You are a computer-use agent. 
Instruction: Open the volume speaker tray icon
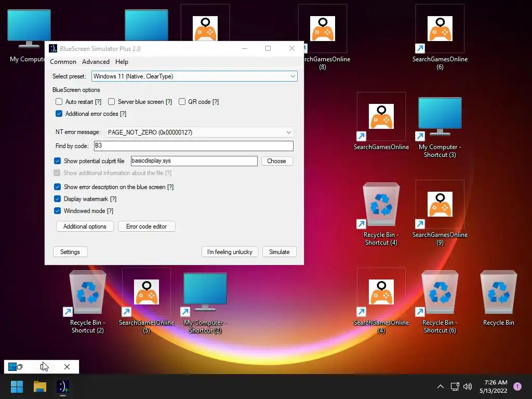click(468, 387)
